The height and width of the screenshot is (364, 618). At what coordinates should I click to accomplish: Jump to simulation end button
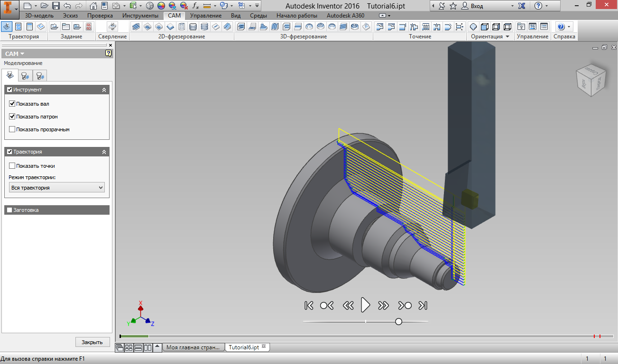pyautogui.click(x=424, y=305)
